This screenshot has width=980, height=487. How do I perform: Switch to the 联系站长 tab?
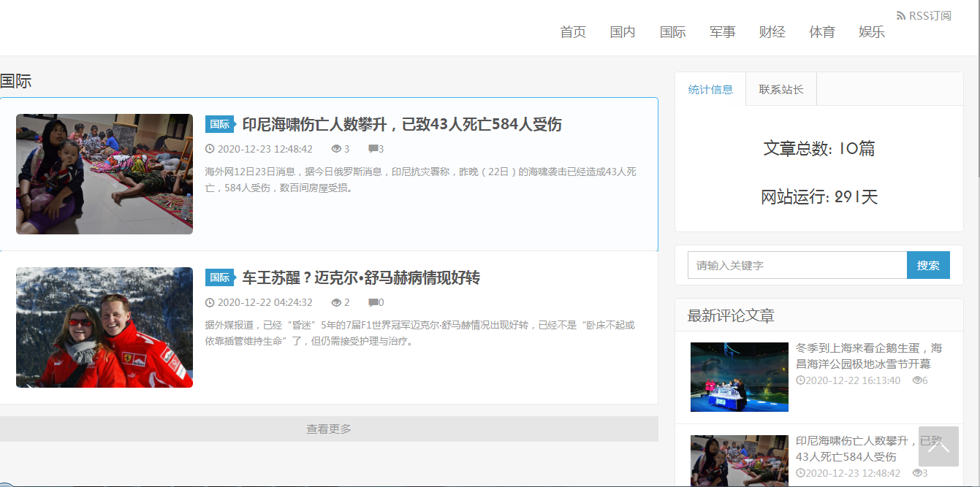pyautogui.click(x=780, y=89)
